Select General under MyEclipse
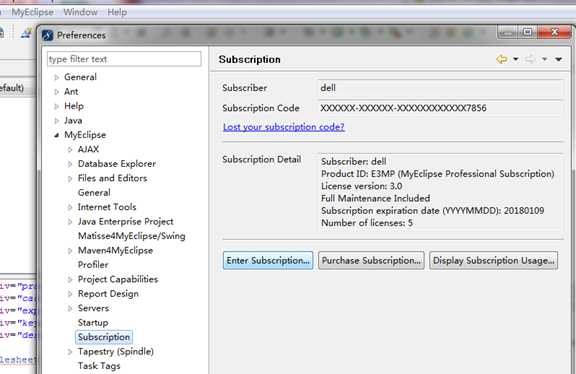 [94, 193]
